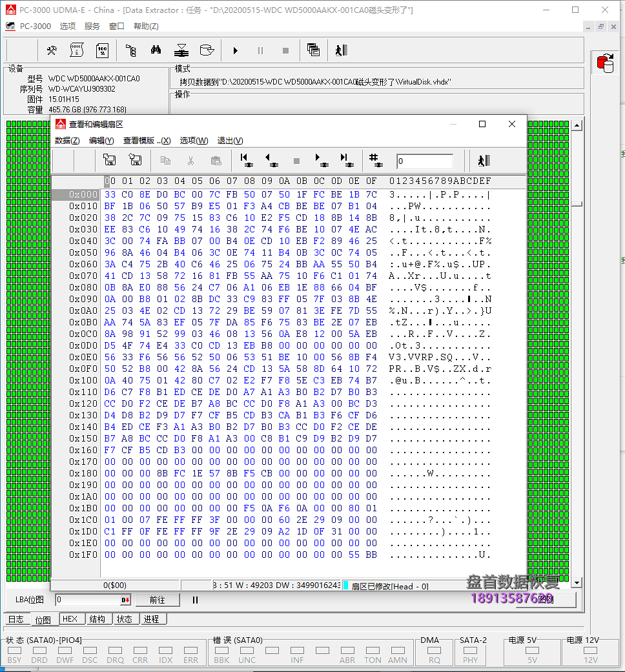Image resolution: width=625 pixels, height=672 pixels.
Task: Switch to the HEX tab
Action: (x=70, y=619)
